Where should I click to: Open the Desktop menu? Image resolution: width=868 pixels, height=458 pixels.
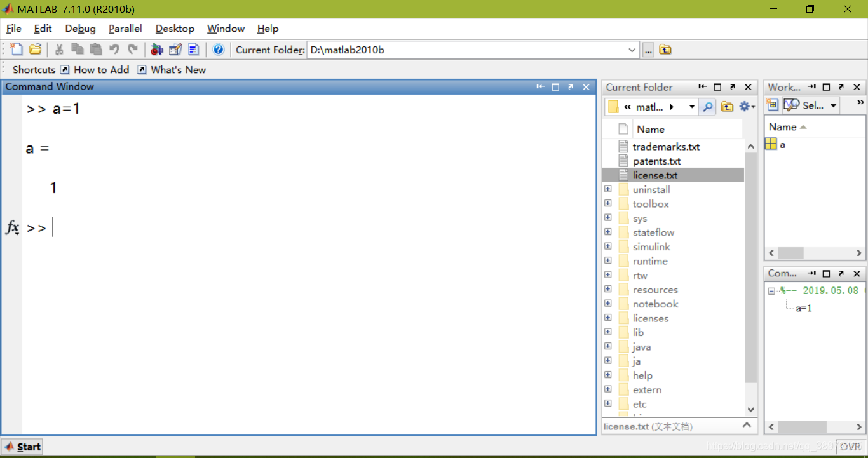pyautogui.click(x=175, y=29)
